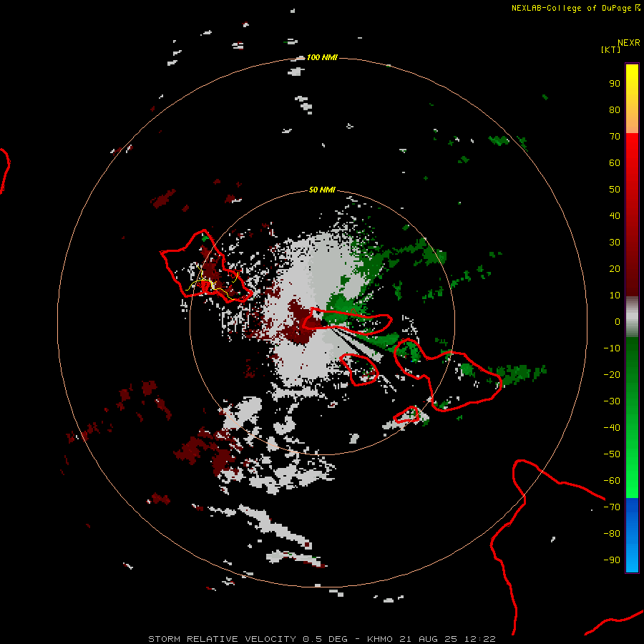The height and width of the screenshot is (644, 644).
Task: Click the -20 value on the velocity scale
Action: 612,375
